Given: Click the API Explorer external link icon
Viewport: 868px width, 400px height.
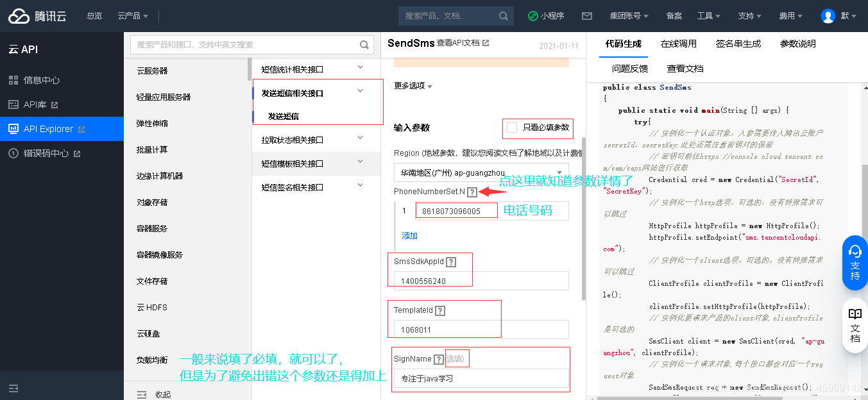Looking at the screenshot, I should [x=81, y=129].
